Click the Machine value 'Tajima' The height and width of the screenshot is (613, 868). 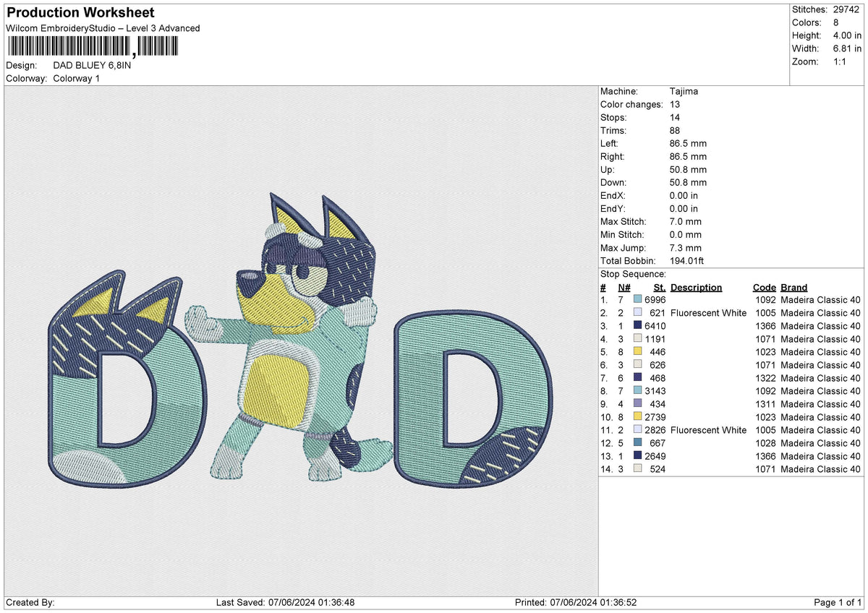point(684,92)
